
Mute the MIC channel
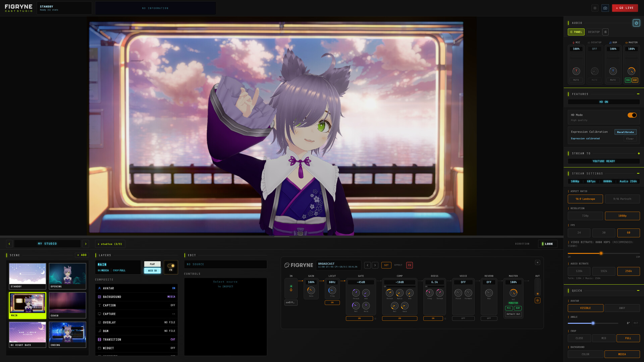point(576,80)
